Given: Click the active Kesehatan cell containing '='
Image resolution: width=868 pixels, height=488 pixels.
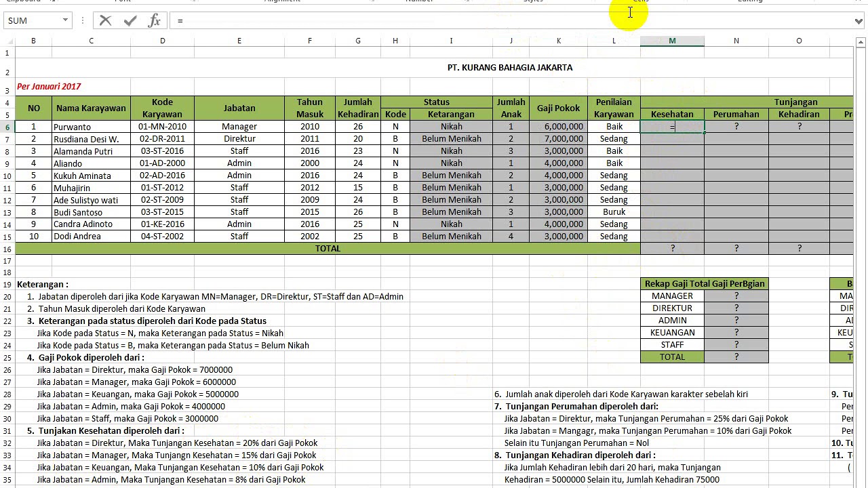Looking at the screenshot, I should point(672,127).
